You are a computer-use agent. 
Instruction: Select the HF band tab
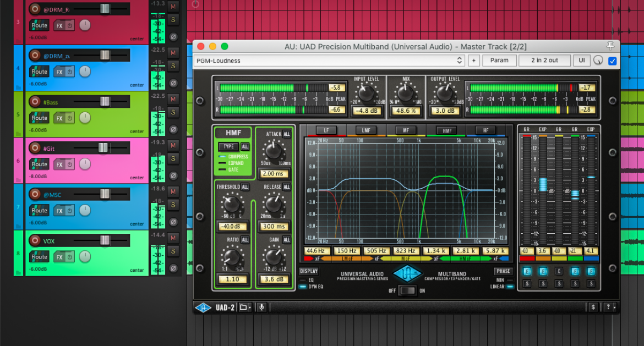486,130
